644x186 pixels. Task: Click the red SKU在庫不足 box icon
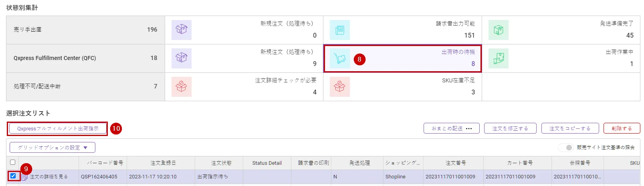coord(339,87)
